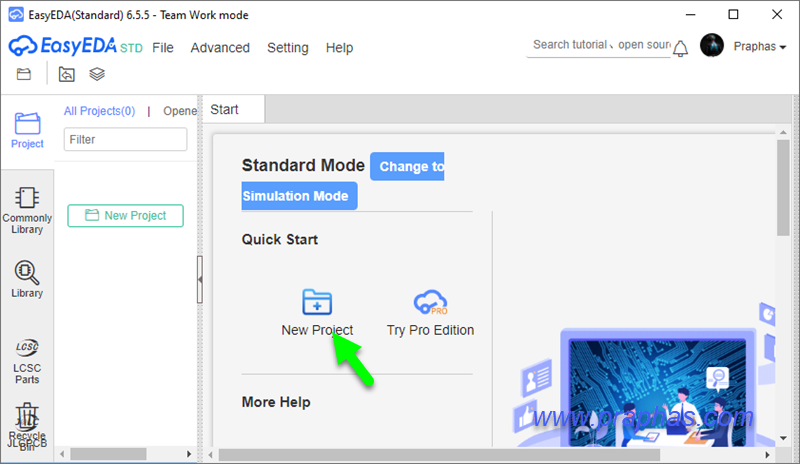Select the Start tab
Screen dimensions: 800x464
(x=234, y=109)
